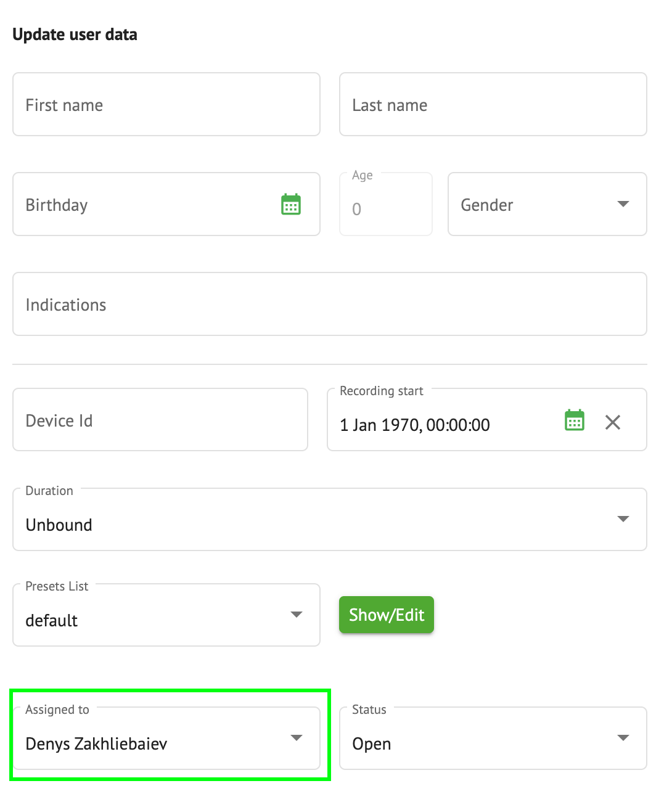Focus the First name input field
Screen dimensions: 672x794
click(166, 105)
